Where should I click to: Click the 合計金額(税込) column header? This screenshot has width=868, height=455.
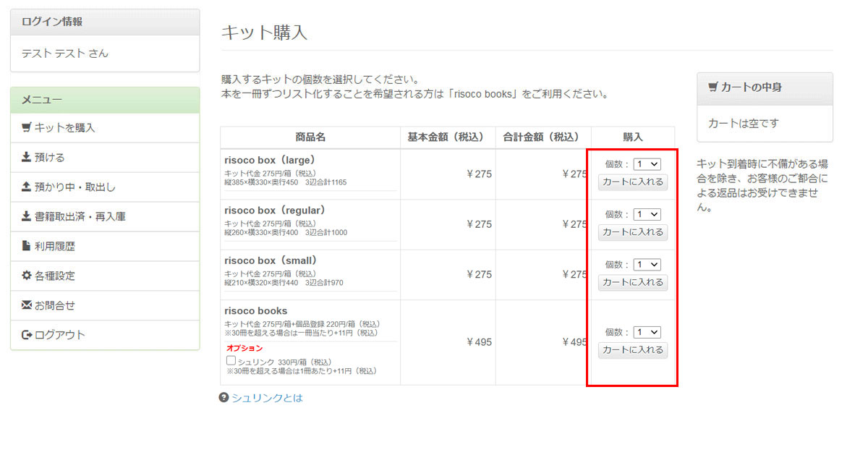(543, 137)
